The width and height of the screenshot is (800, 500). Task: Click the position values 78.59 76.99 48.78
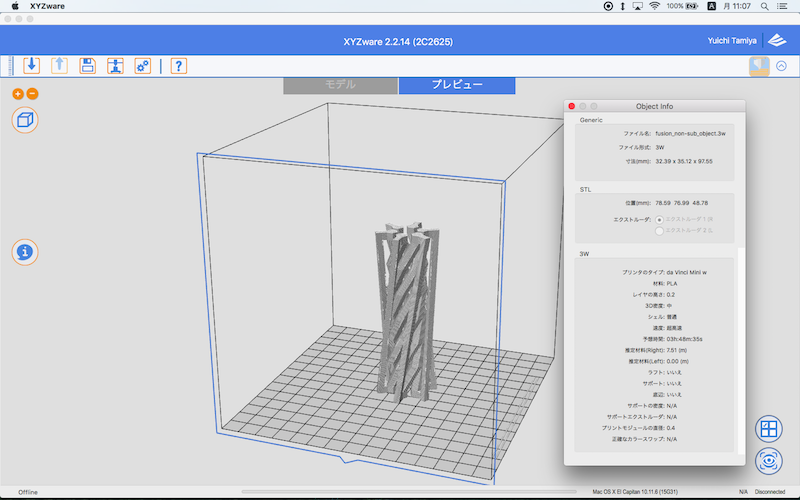[681, 203]
